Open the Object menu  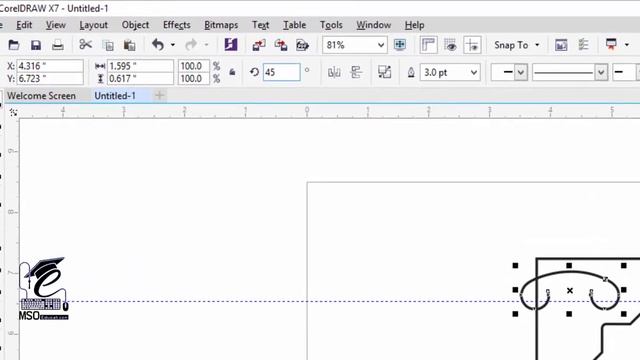point(135,25)
